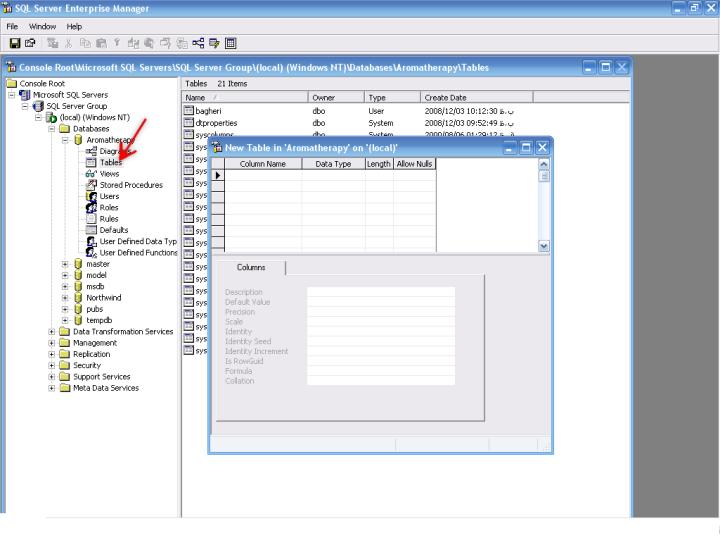This screenshot has width=720, height=540.
Task: Select Stored Procedures in the tree
Action: pos(131,185)
